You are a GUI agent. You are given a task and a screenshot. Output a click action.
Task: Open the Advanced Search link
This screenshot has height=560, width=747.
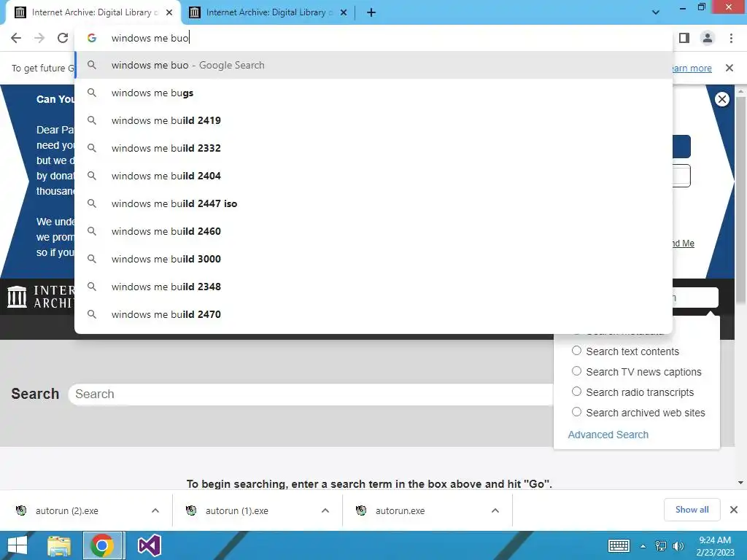[x=608, y=435]
